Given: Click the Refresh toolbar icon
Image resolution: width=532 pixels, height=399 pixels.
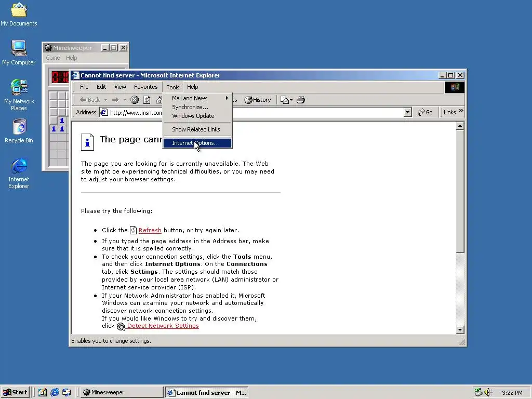Looking at the screenshot, I should tap(147, 100).
